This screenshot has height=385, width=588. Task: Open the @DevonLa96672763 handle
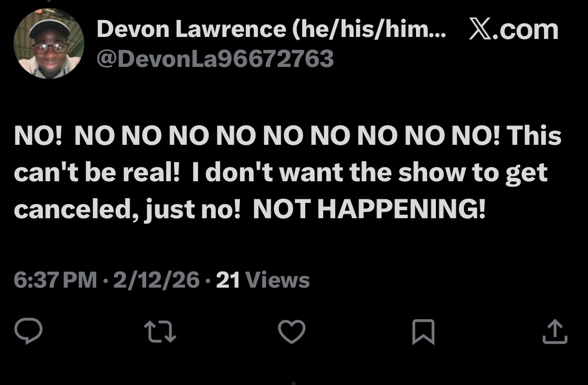coord(215,59)
